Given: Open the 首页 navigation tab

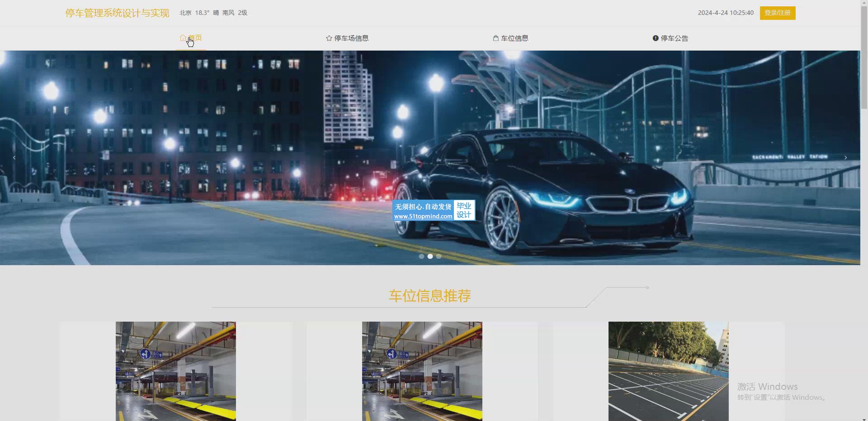Looking at the screenshot, I should [191, 38].
